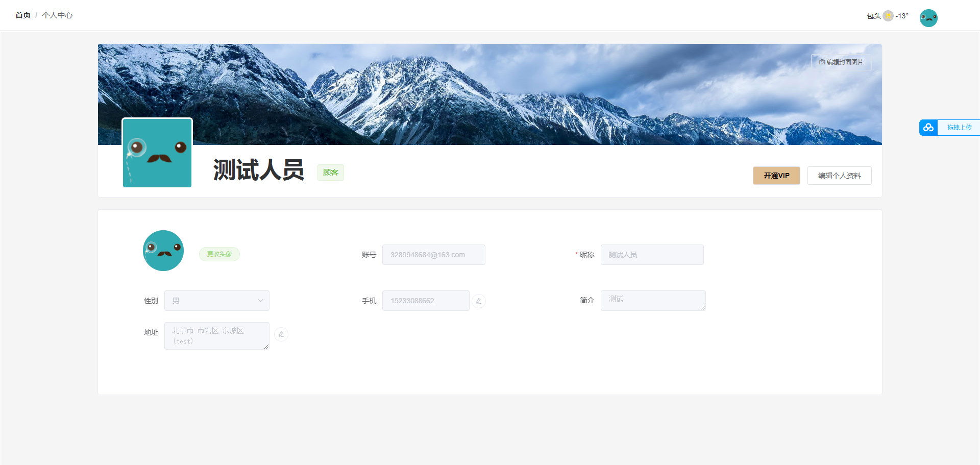
Task: Click the 简介 textarea
Action: (x=653, y=301)
